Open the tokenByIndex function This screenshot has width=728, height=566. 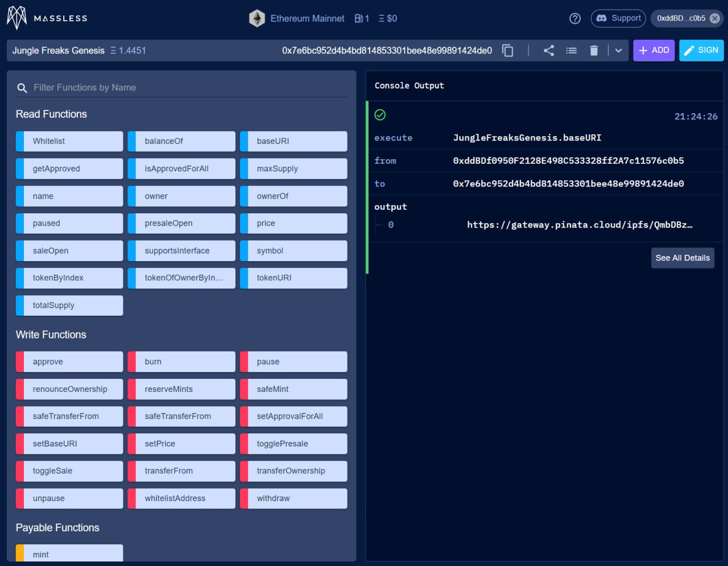click(69, 278)
